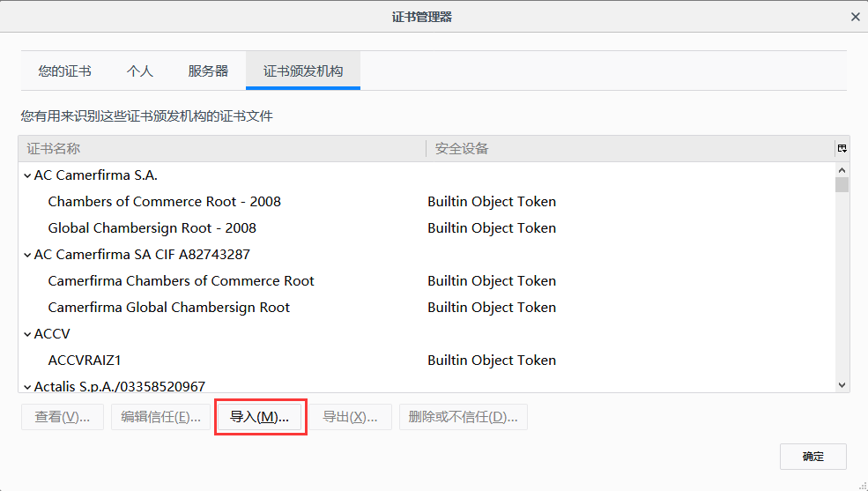Viewport: 868px width, 491px height.
Task: Select Chambers of Commerce Root - 2008 certificate
Action: 164,202
